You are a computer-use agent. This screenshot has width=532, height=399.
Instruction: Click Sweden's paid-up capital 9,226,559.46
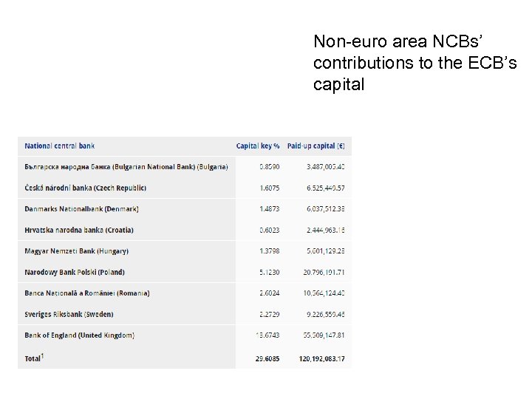[x=326, y=314]
